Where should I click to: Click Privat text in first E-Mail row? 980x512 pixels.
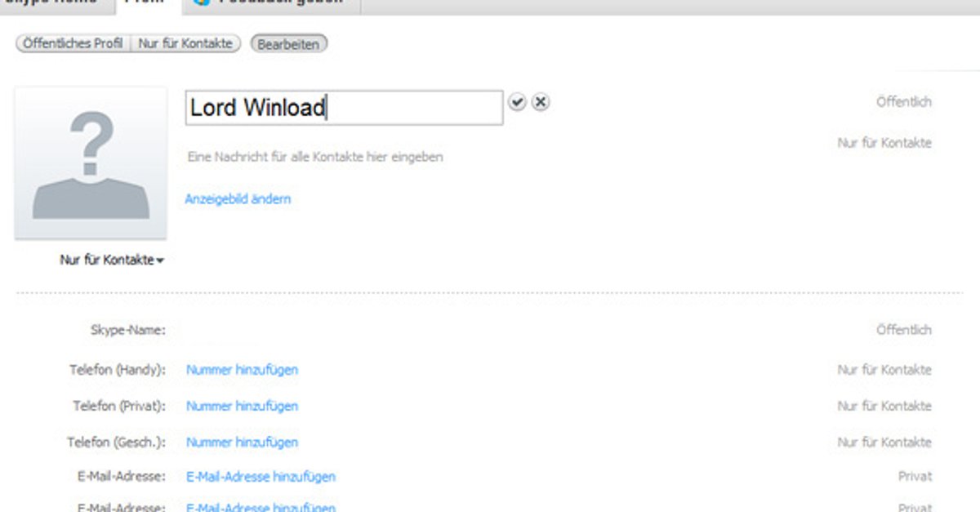click(x=915, y=476)
